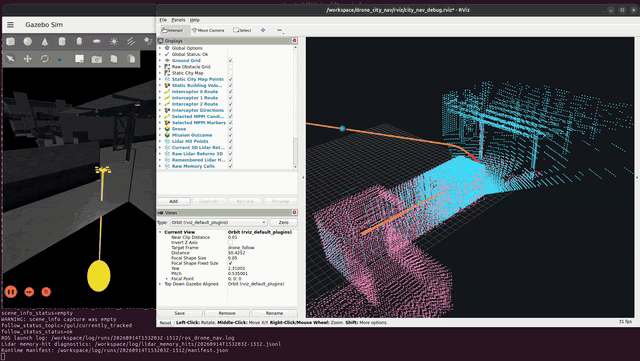Hide the Drone display
The width and height of the screenshot is (640, 361).
pos(231,129)
